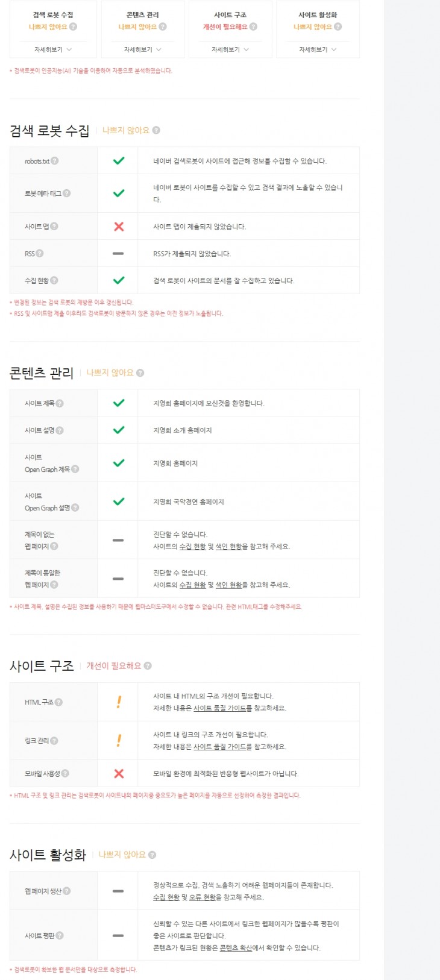Show help for 링크 관리 row
The image size is (440, 980).
click(x=54, y=741)
